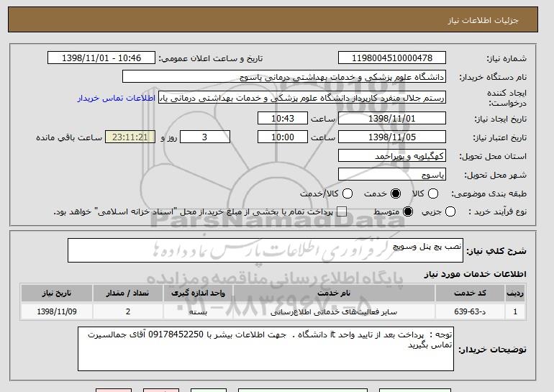The width and height of the screenshot is (554, 392).
Task: Click the unit cell بسته
Action: (x=198, y=312)
